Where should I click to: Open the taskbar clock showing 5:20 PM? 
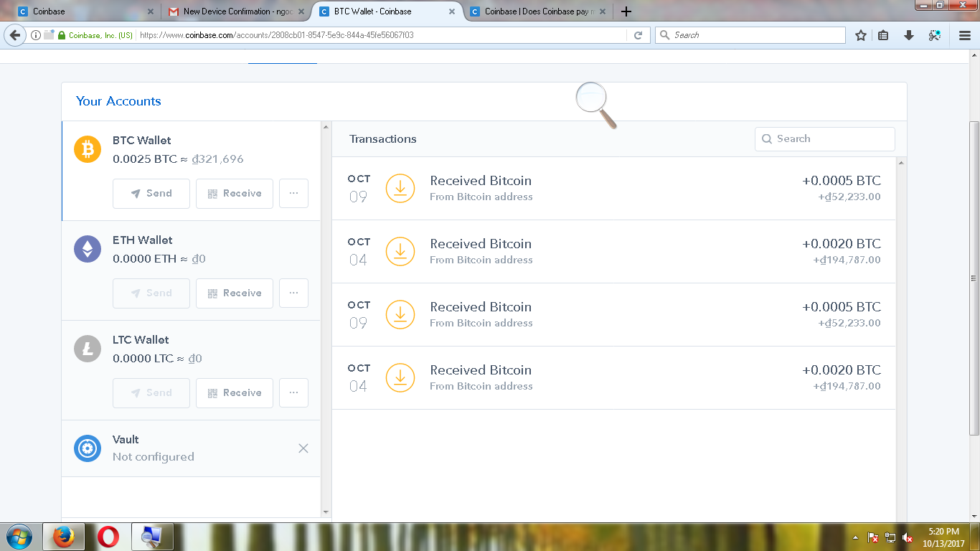(x=943, y=537)
